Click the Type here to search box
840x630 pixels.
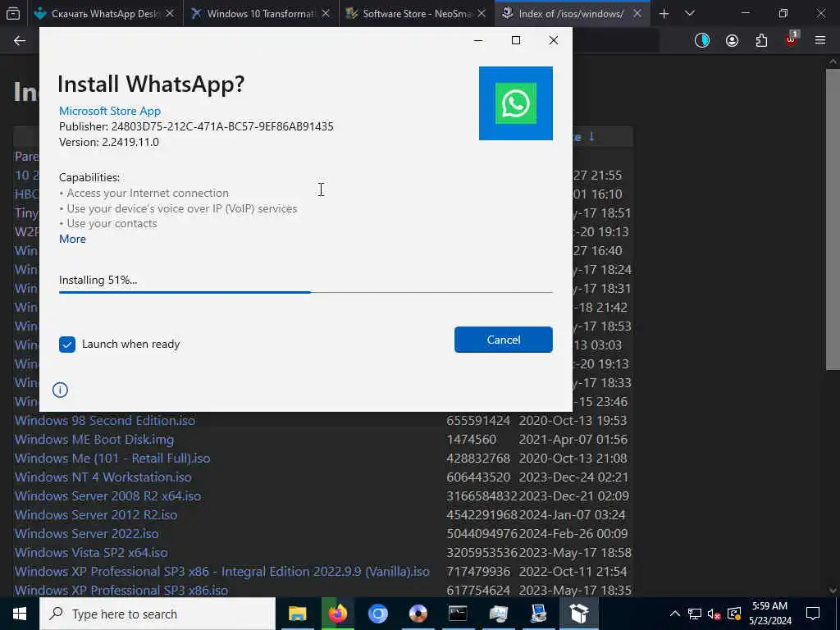point(157,614)
